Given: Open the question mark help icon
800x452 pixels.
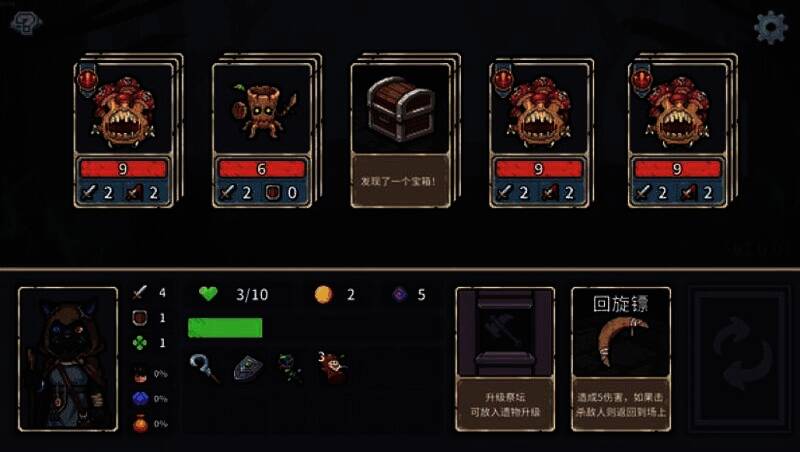Looking at the screenshot, I should (x=26, y=23).
